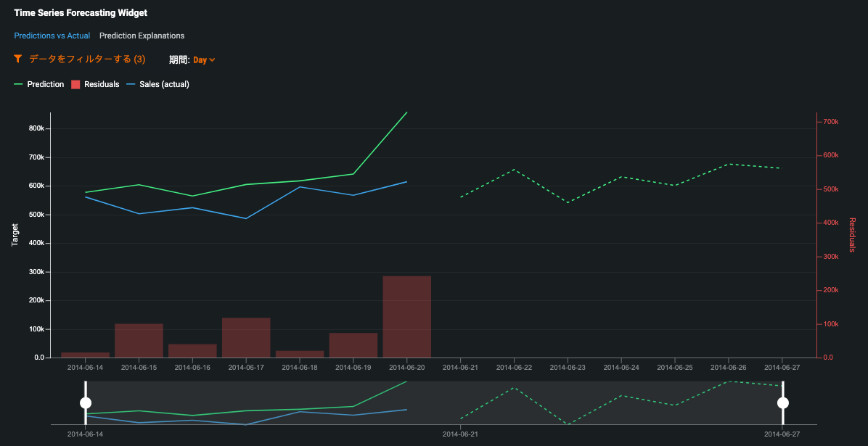Click the 2014-06-21 label under range navigator

pyautogui.click(x=460, y=434)
